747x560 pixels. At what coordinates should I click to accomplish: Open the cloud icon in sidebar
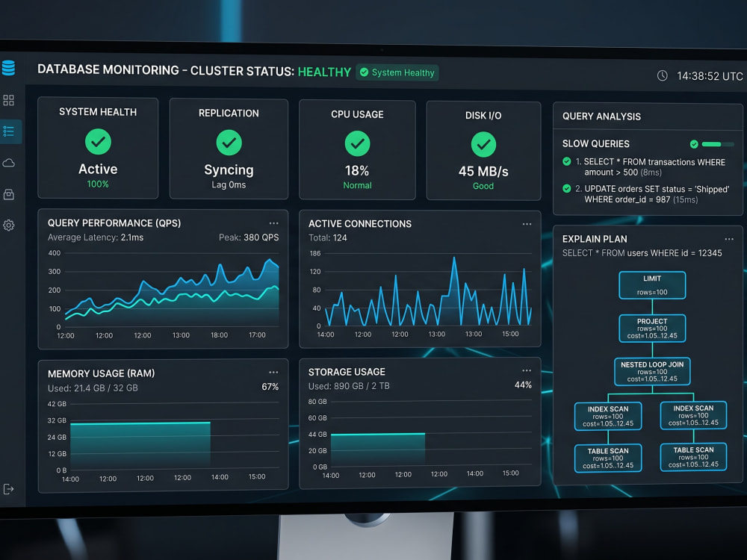pyautogui.click(x=8, y=163)
